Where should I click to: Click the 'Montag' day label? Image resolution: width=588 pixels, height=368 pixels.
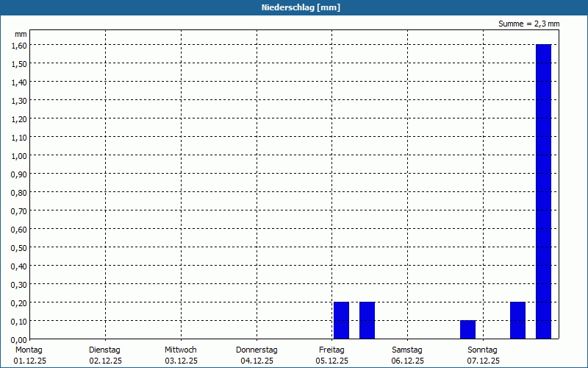point(29,350)
